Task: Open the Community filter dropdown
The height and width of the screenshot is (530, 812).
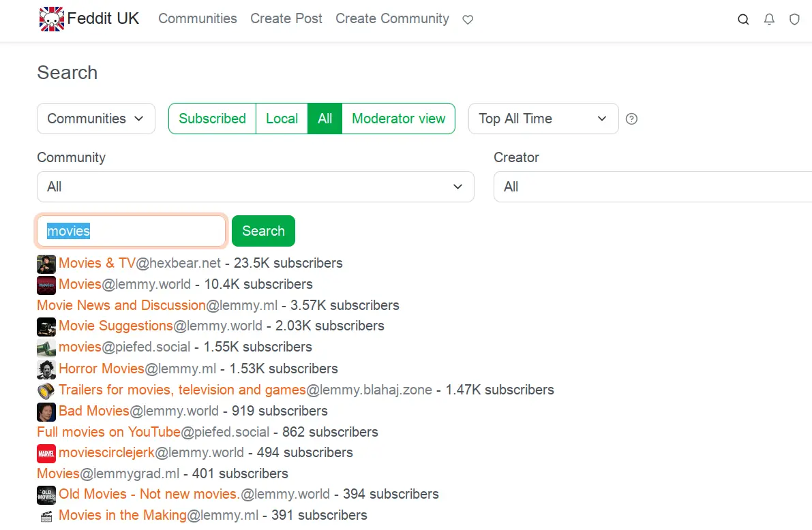Action: [x=255, y=187]
